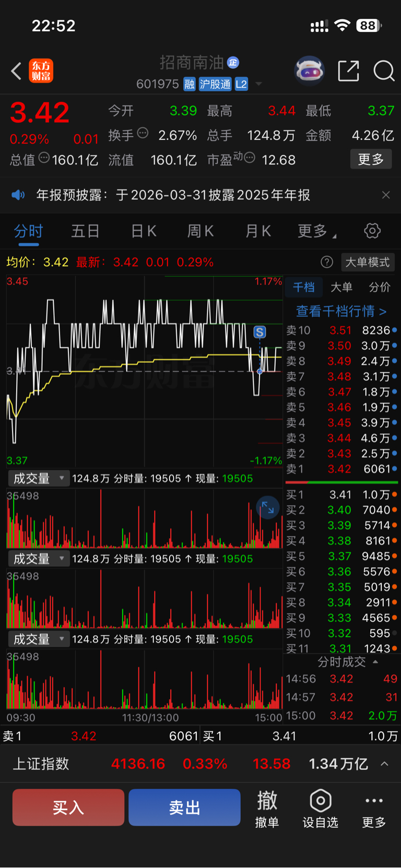The image size is (401, 868).
Task: Tap the 沪股通 badge
Action: click(215, 84)
